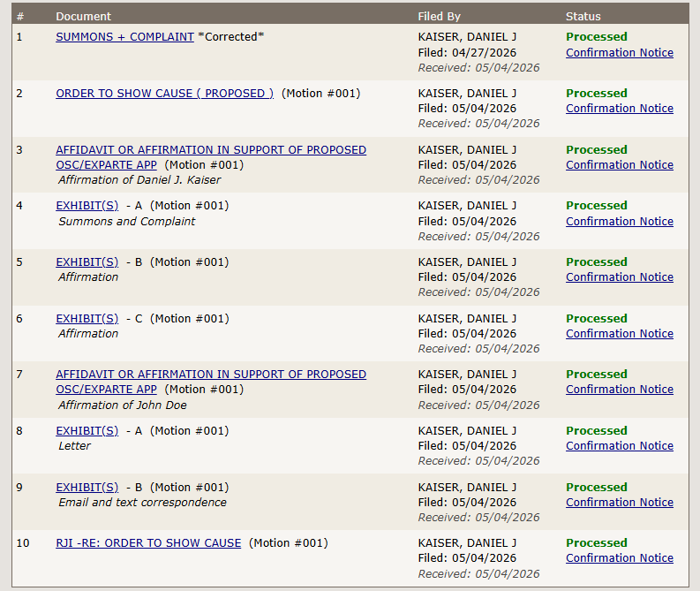Open Confirmation Notice for document 5
The height and width of the screenshot is (591, 700).
pos(620,277)
